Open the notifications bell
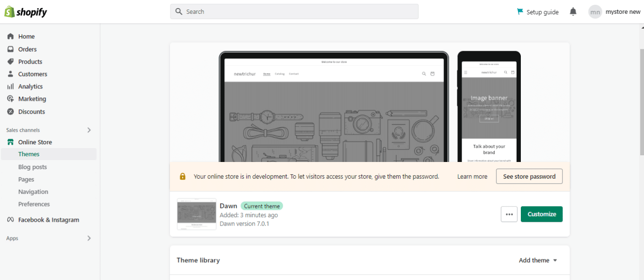The image size is (644, 280). pyautogui.click(x=573, y=11)
